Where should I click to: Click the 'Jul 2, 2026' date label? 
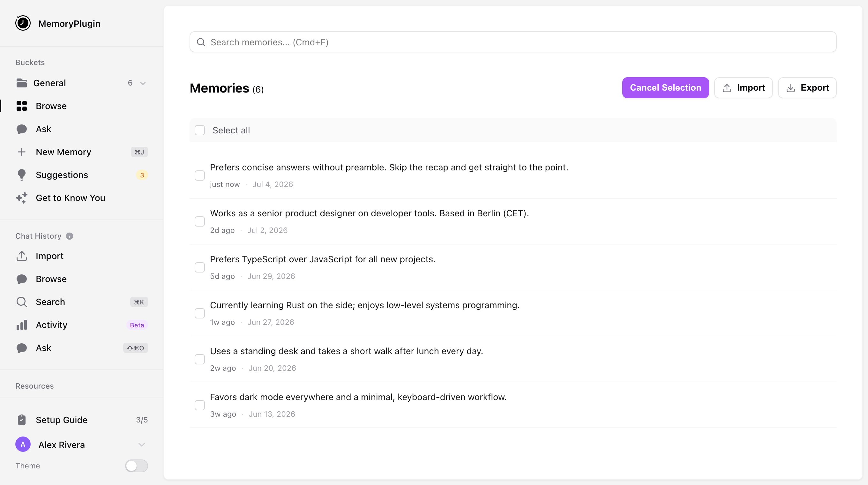(267, 230)
